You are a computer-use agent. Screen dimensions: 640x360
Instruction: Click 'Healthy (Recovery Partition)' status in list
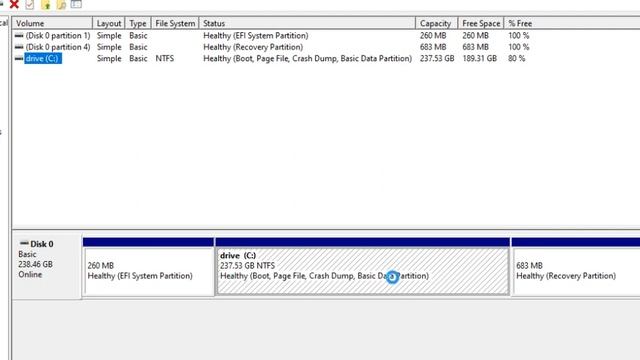(253, 47)
